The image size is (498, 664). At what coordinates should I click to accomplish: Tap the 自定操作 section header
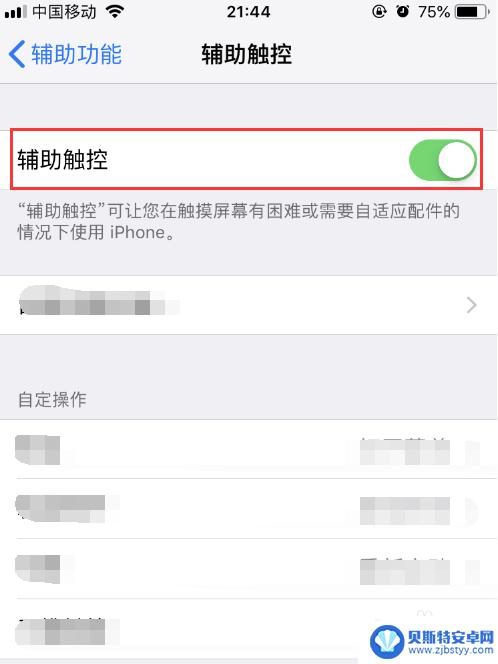[52, 399]
